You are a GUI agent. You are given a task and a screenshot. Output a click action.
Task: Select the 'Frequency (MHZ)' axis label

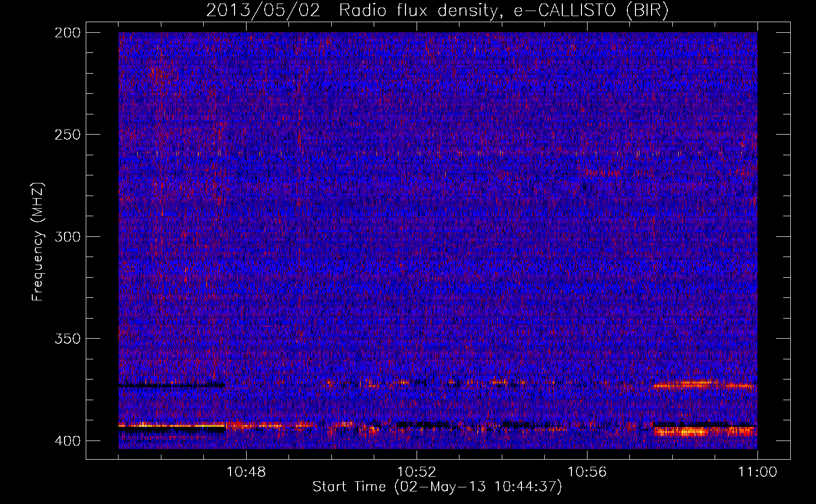(38, 242)
